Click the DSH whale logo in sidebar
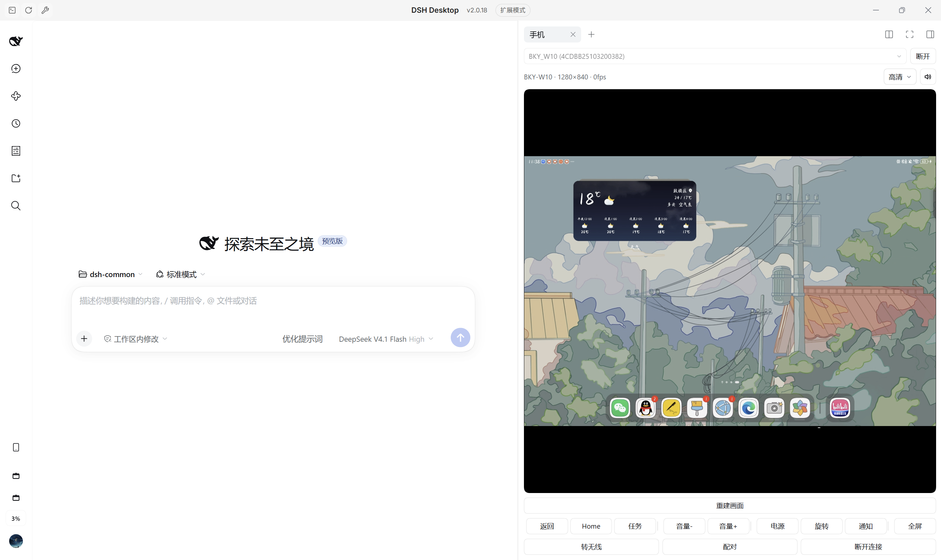 pyautogui.click(x=16, y=41)
